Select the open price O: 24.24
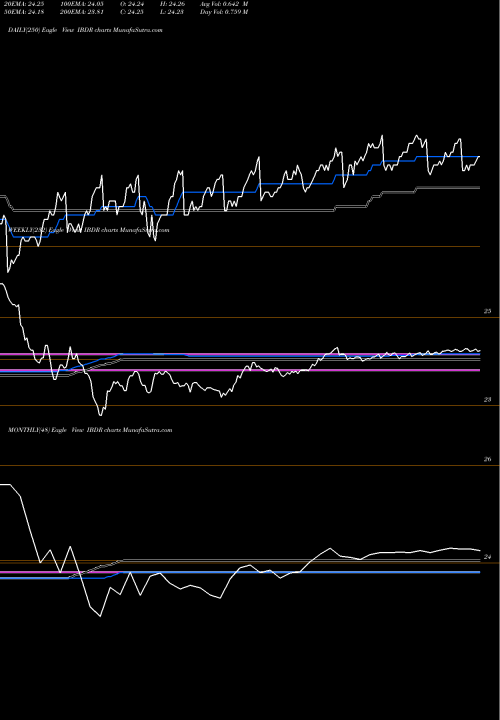The image size is (500, 720). tap(132, 4)
